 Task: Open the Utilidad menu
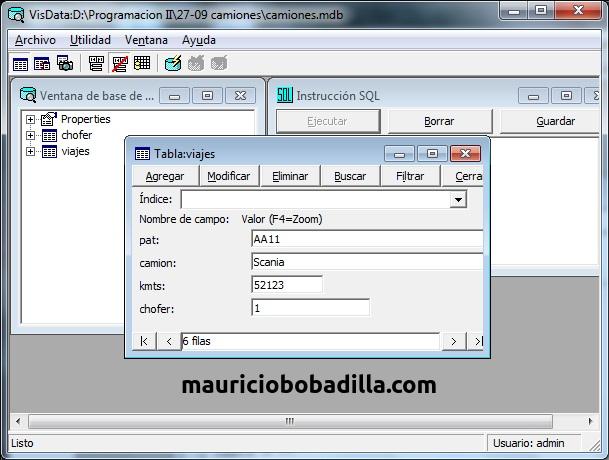pyautogui.click(x=90, y=40)
